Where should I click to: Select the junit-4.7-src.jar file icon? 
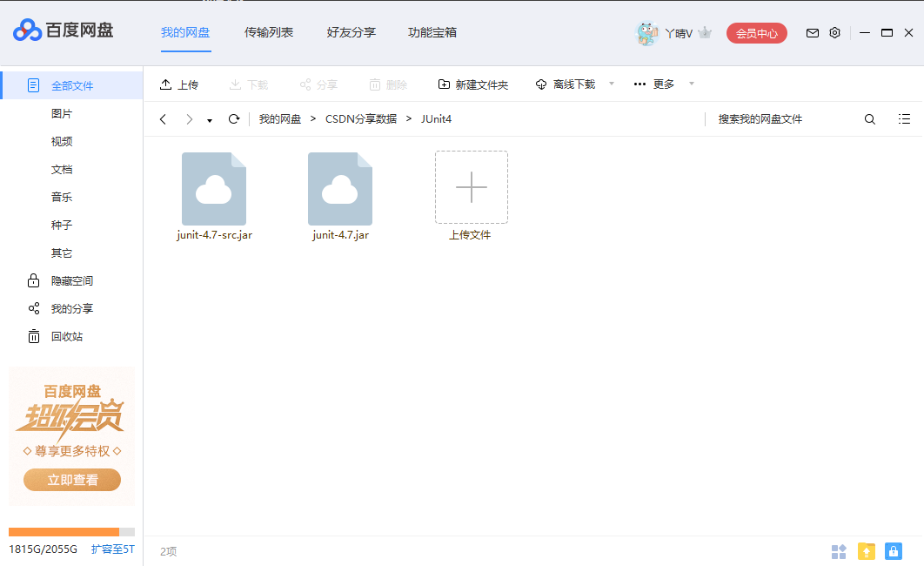(214, 189)
